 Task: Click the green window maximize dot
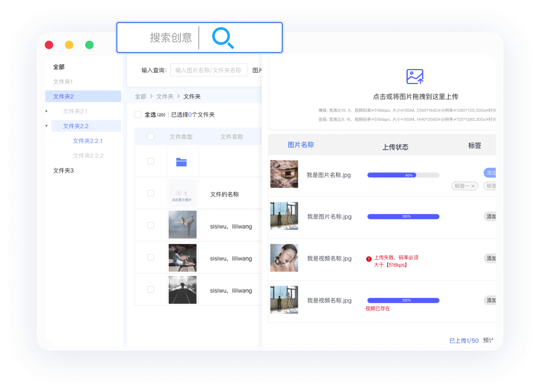89,45
